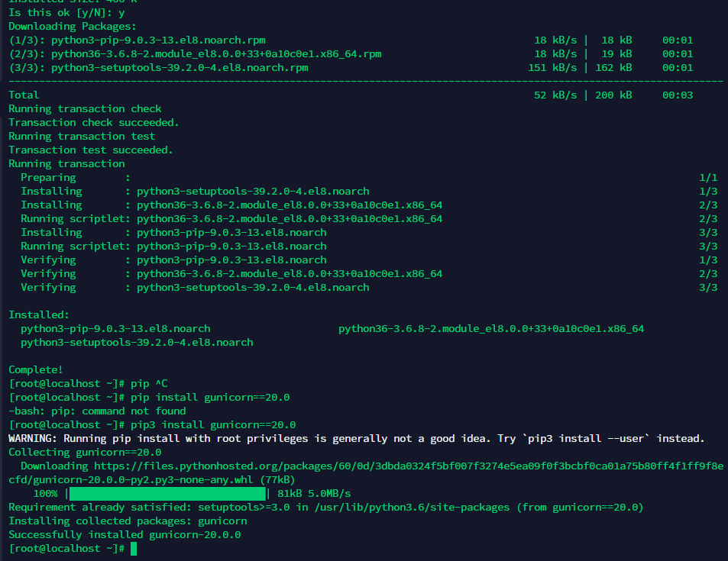Click the 'Complete!' status line
This screenshot has width=728, height=561.
35,370
